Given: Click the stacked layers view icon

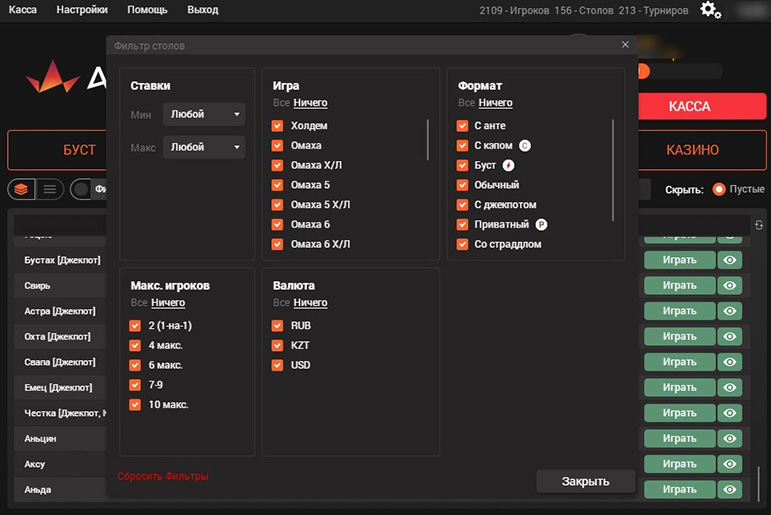Looking at the screenshot, I should point(21,189).
